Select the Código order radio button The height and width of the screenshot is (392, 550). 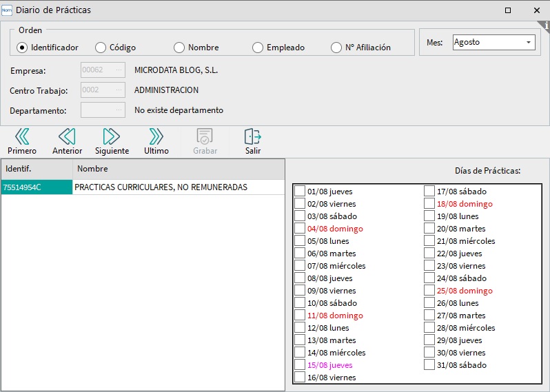[x=101, y=48]
